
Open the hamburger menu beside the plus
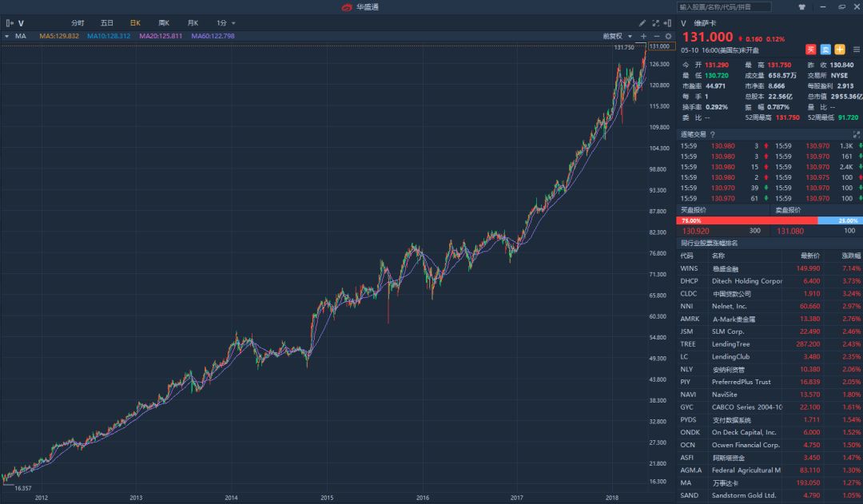click(857, 49)
